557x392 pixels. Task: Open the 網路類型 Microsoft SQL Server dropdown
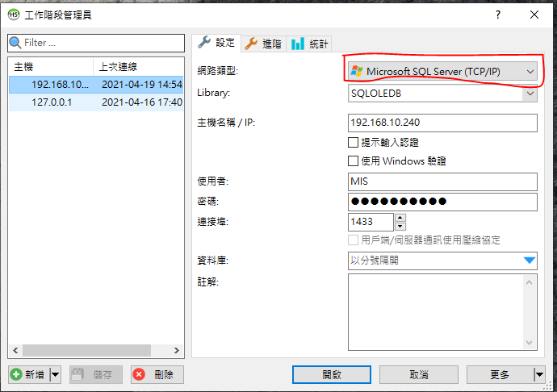pos(442,71)
